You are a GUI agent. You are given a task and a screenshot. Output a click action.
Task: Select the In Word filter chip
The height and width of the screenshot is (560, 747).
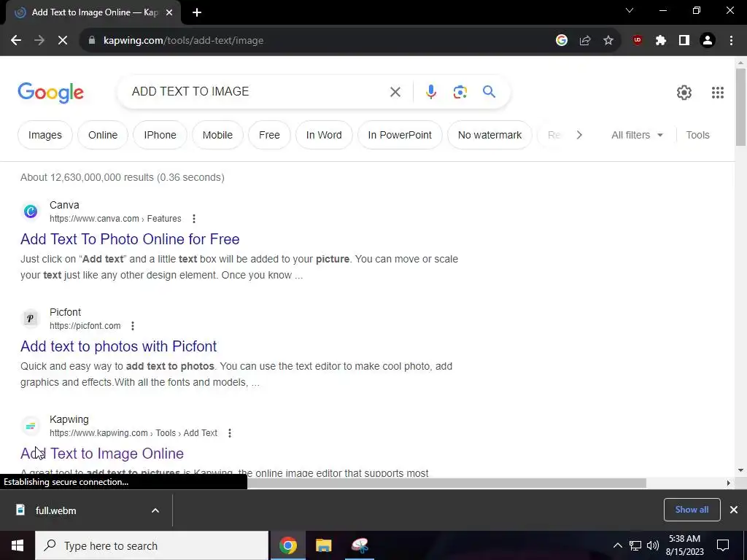[x=324, y=135]
